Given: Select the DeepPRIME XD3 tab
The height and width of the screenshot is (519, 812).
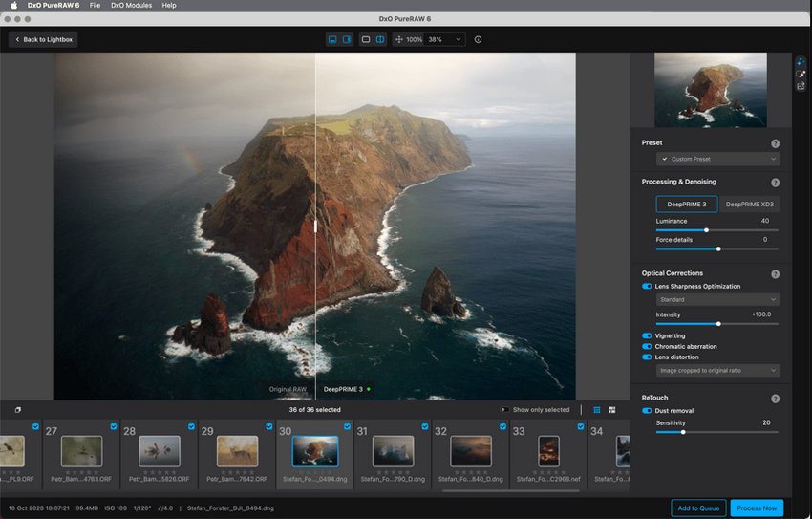Looking at the screenshot, I should click(x=749, y=204).
